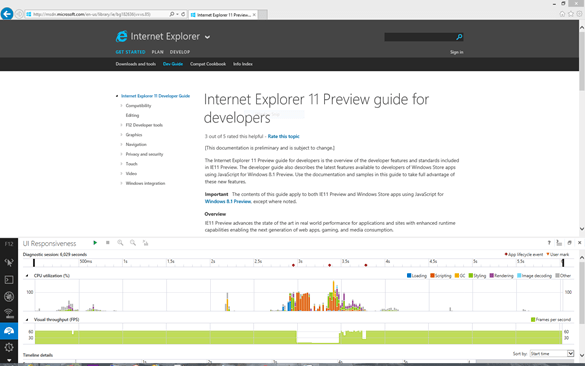Click the zoom in magnifier icon
Image resolution: width=585 pixels, height=366 pixels.
pos(120,243)
